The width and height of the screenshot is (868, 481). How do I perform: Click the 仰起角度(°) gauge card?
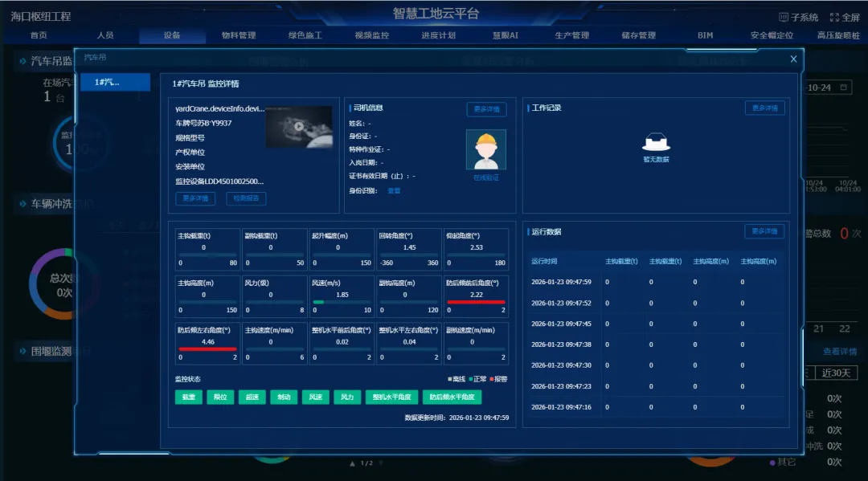tap(476, 250)
